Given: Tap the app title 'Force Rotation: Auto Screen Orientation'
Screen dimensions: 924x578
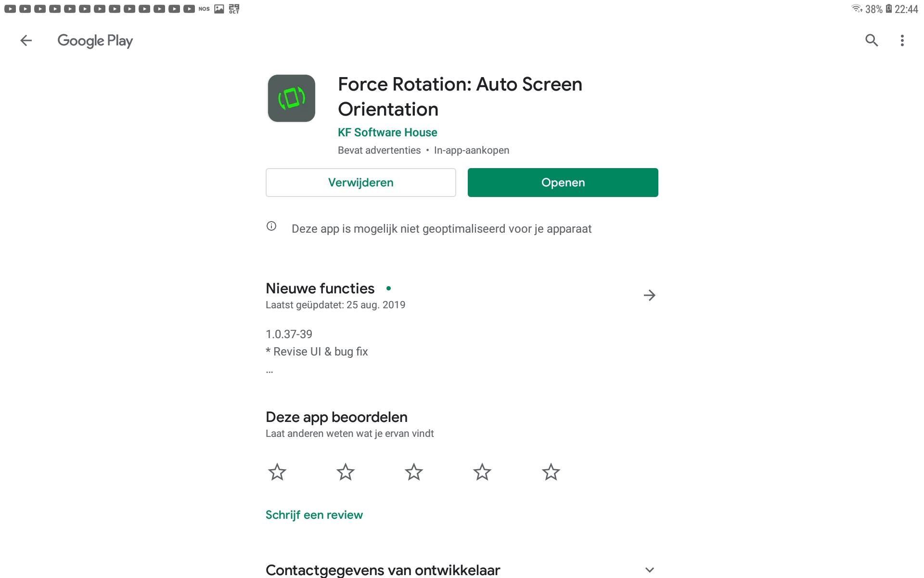Looking at the screenshot, I should point(460,97).
